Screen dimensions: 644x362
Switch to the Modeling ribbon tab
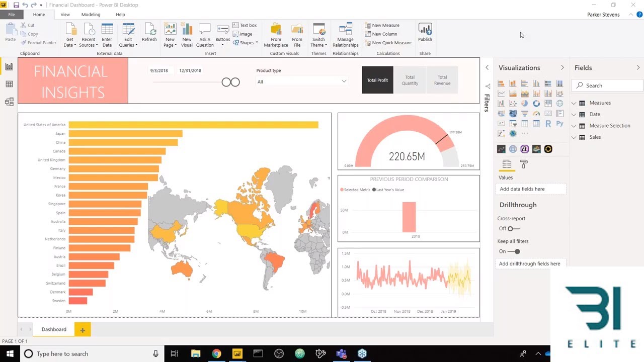91,15
